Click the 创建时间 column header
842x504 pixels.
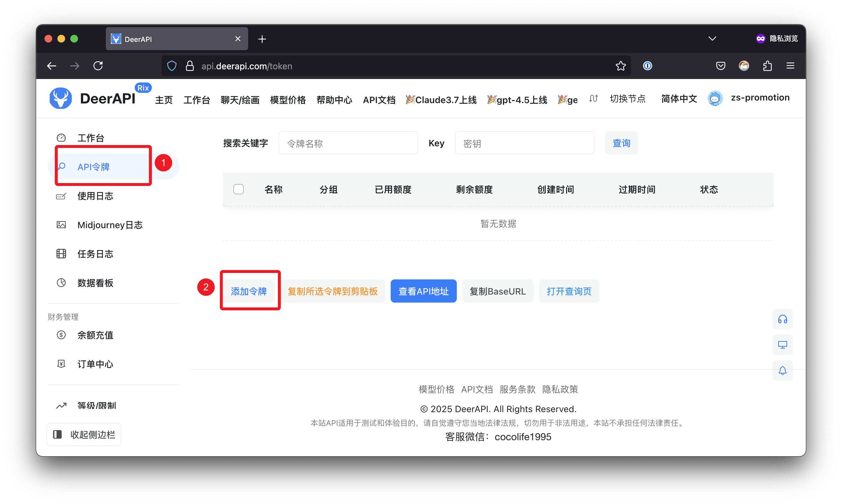(556, 189)
